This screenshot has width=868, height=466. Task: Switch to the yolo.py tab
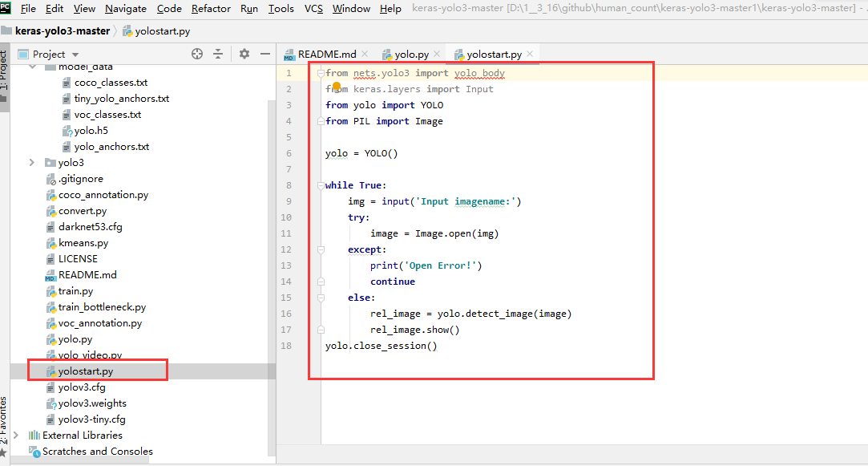[x=406, y=55]
